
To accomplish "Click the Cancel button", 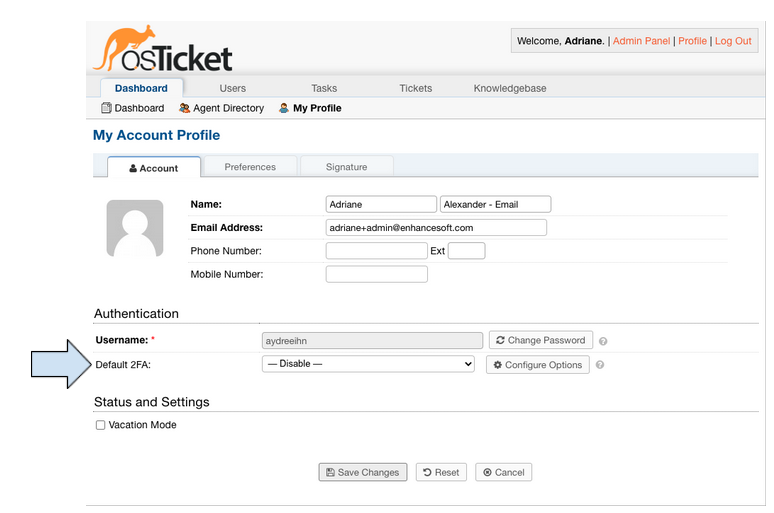I will point(503,472).
